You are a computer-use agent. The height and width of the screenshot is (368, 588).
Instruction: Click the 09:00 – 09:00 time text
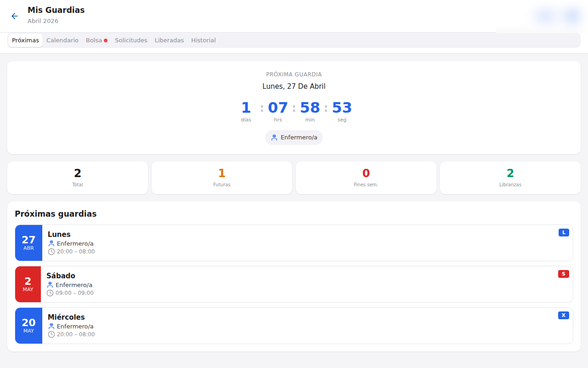(x=74, y=293)
